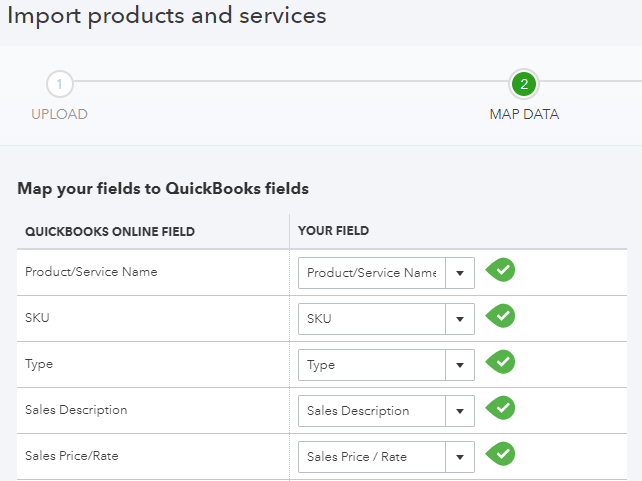The width and height of the screenshot is (642, 481).
Task: Click green checkmark beside Product/Service Name mapping
Action: 500,270
